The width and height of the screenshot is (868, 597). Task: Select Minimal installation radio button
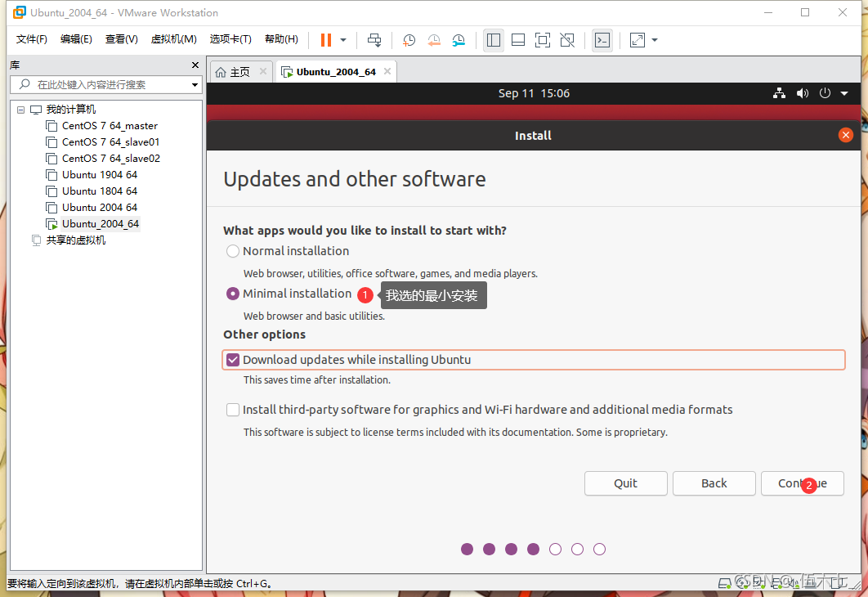point(233,294)
